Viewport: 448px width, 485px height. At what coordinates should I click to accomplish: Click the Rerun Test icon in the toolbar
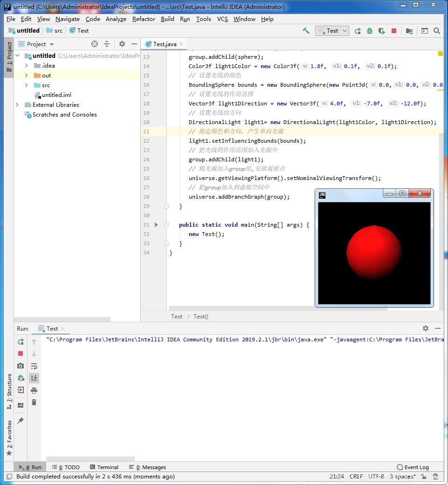(x=358, y=31)
